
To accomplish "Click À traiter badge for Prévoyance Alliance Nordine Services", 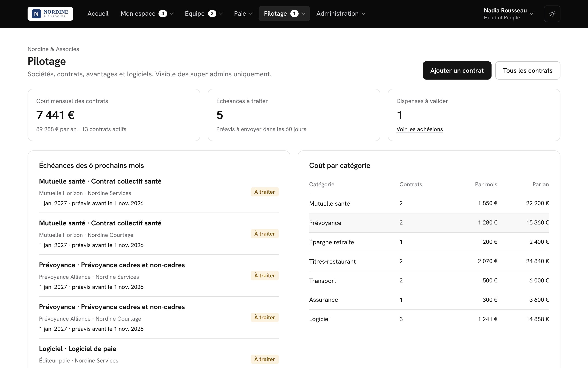I will pos(265,276).
